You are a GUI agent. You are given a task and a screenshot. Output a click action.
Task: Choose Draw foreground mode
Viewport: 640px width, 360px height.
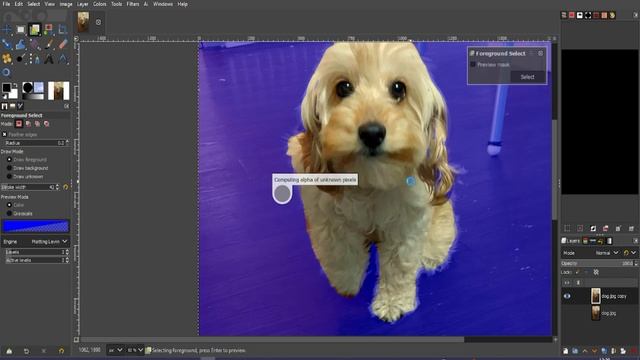point(9,160)
